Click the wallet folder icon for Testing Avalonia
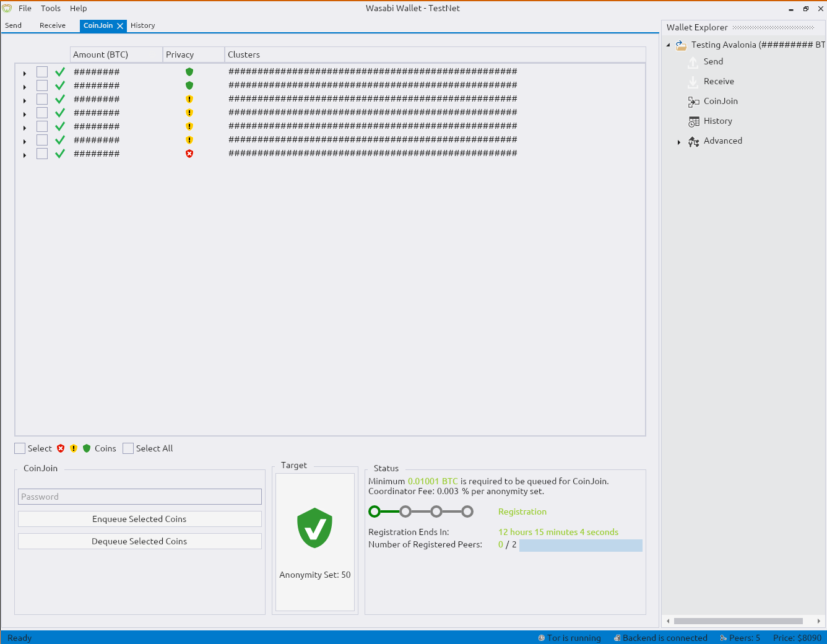The image size is (827, 644). [x=681, y=45]
